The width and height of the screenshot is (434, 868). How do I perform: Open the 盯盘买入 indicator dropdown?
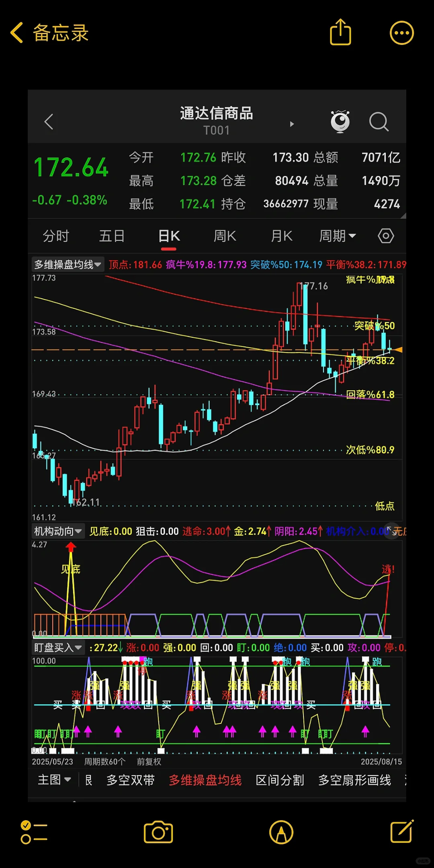point(58,648)
